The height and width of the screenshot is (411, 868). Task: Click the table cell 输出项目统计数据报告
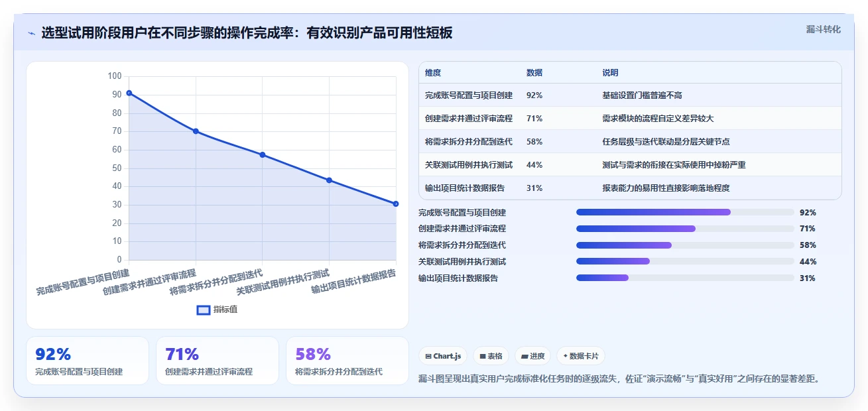point(465,188)
